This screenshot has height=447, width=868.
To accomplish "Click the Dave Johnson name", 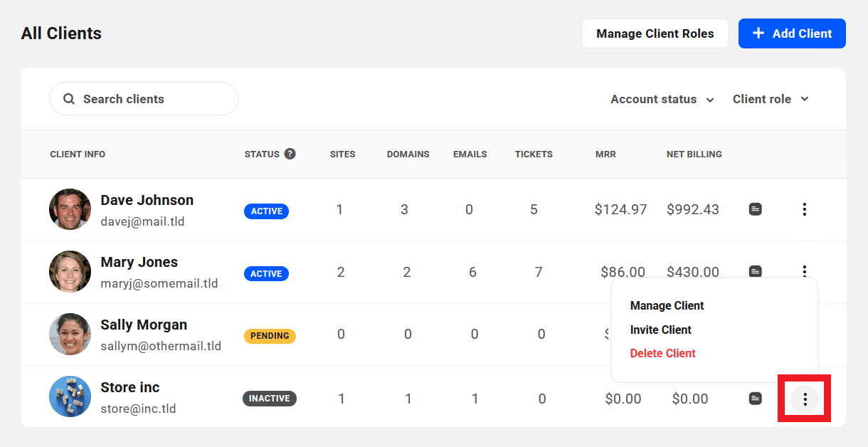I will click(x=147, y=200).
